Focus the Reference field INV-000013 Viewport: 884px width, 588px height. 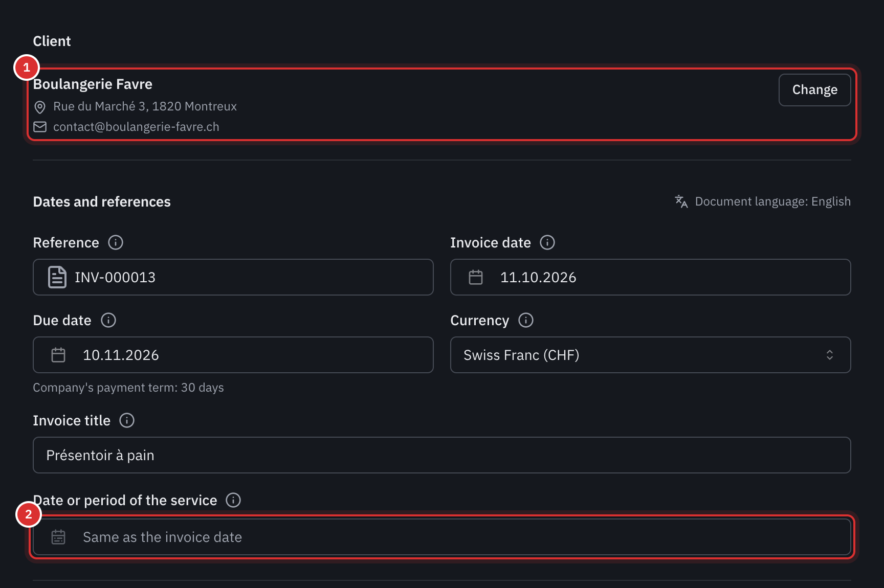click(233, 277)
